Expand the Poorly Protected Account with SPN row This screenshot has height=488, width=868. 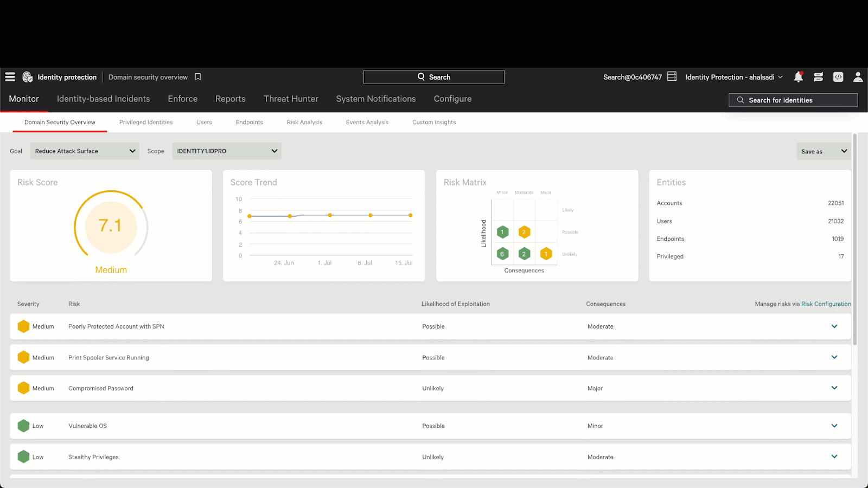pos(834,326)
